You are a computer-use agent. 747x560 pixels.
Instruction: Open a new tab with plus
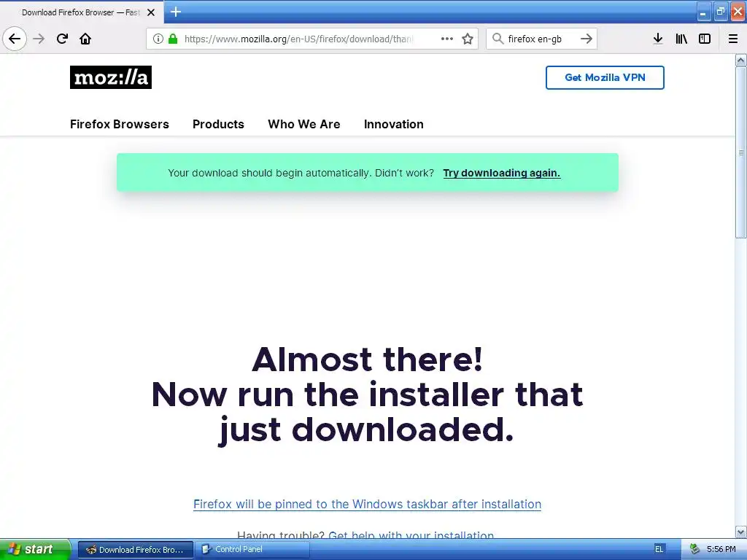[176, 12]
